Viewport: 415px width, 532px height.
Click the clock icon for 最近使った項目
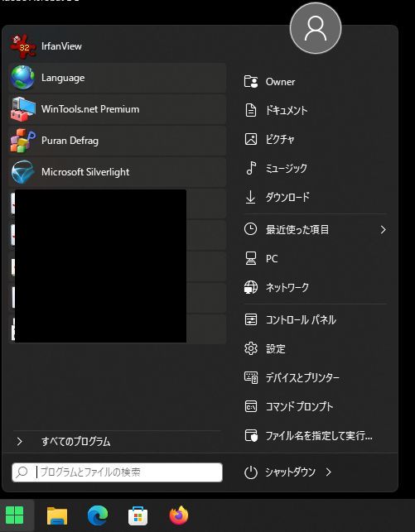[x=251, y=229]
